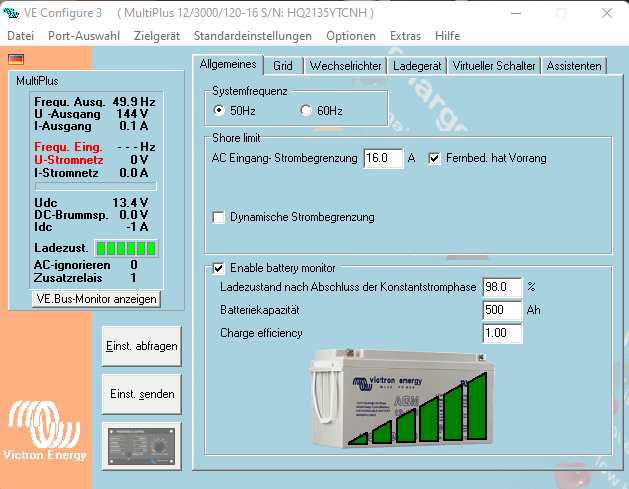Viewport: 629px width, 489px height.
Task: Click the Ladezustand 98.0 percent field
Action: click(502, 287)
